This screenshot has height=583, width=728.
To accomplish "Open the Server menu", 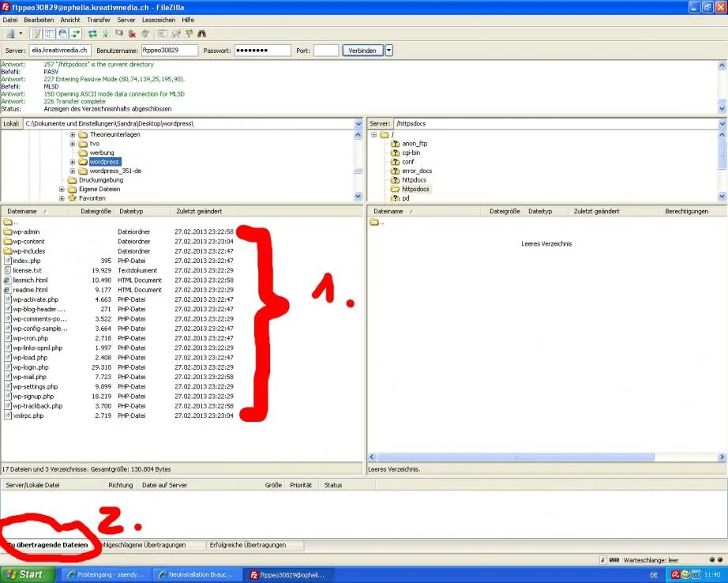I will [126, 20].
